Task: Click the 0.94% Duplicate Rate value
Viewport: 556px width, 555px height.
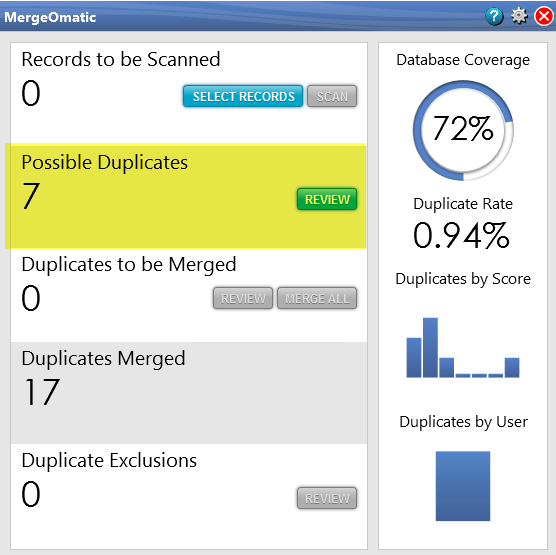Action: [461, 235]
